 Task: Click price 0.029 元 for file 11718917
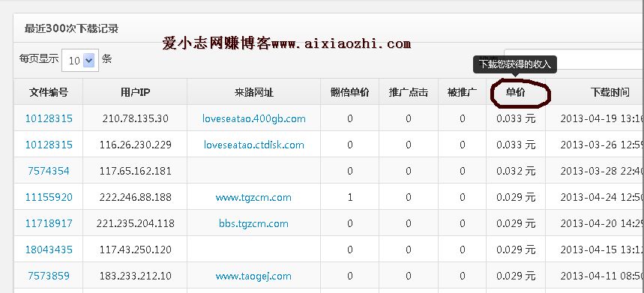coord(516,223)
